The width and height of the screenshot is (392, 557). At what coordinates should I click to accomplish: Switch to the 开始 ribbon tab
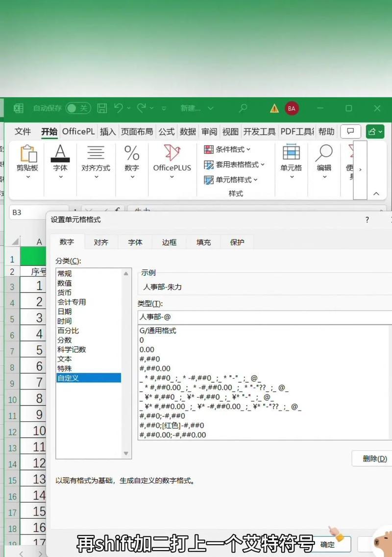click(x=49, y=131)
